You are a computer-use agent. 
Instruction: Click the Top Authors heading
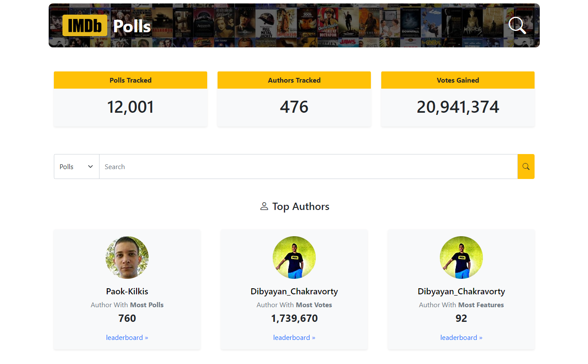pos(301,207)
